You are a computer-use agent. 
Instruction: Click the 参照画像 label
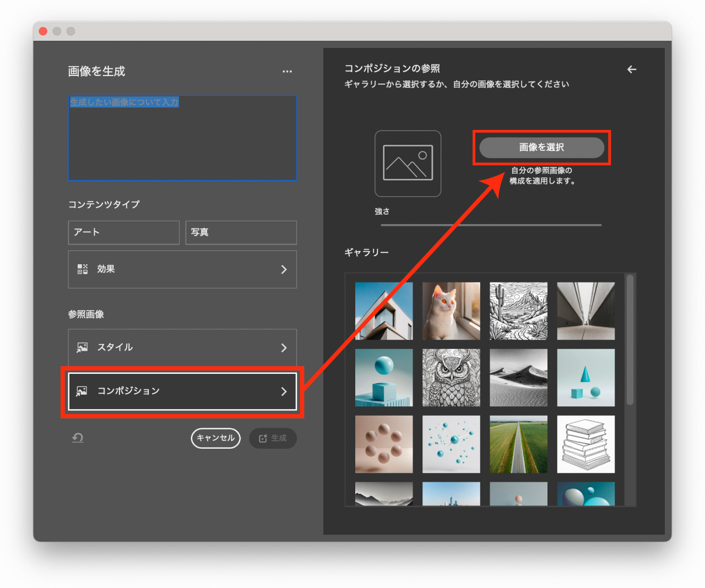86,314
